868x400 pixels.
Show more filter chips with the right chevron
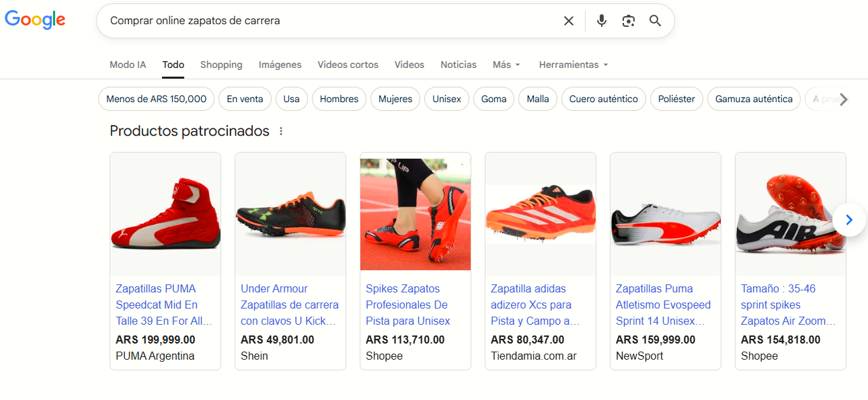(x=844, y=99)
